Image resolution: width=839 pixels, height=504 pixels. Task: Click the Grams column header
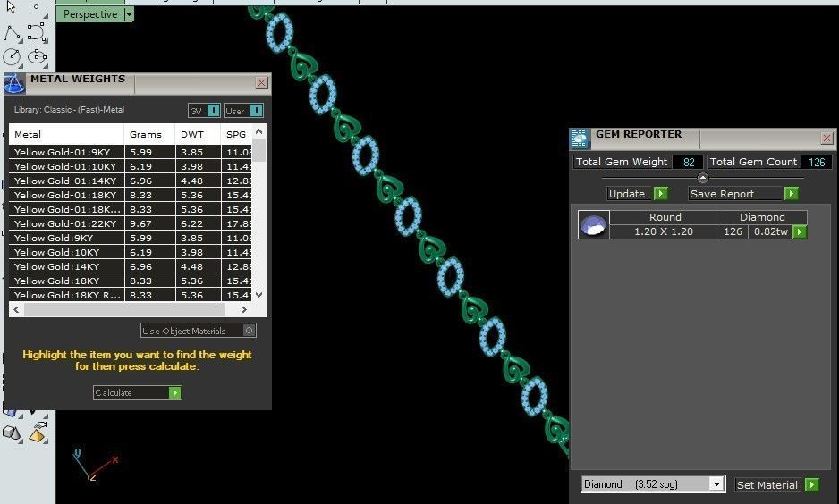point(149,134)
